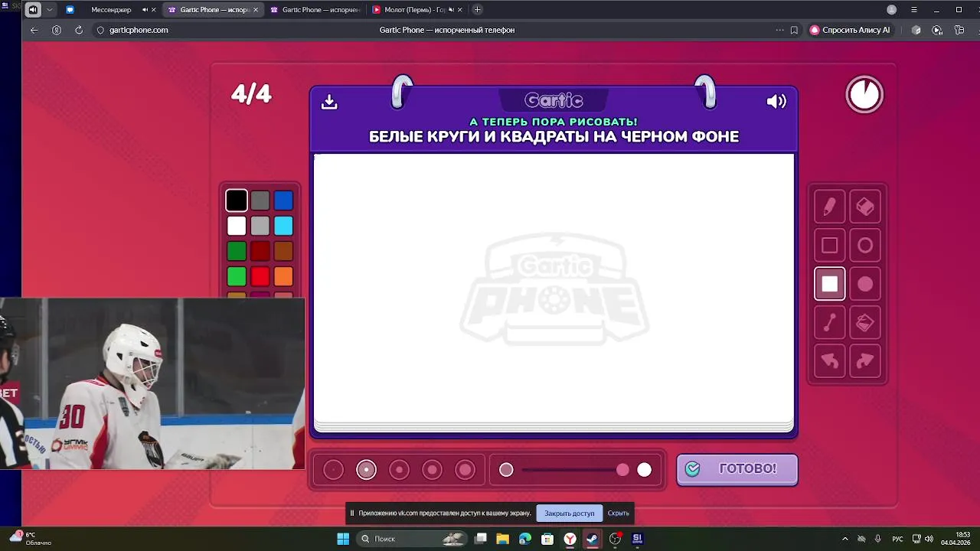980x551 pixels.
Task: Click the white drawing canvas
Action: coord(554,289)
